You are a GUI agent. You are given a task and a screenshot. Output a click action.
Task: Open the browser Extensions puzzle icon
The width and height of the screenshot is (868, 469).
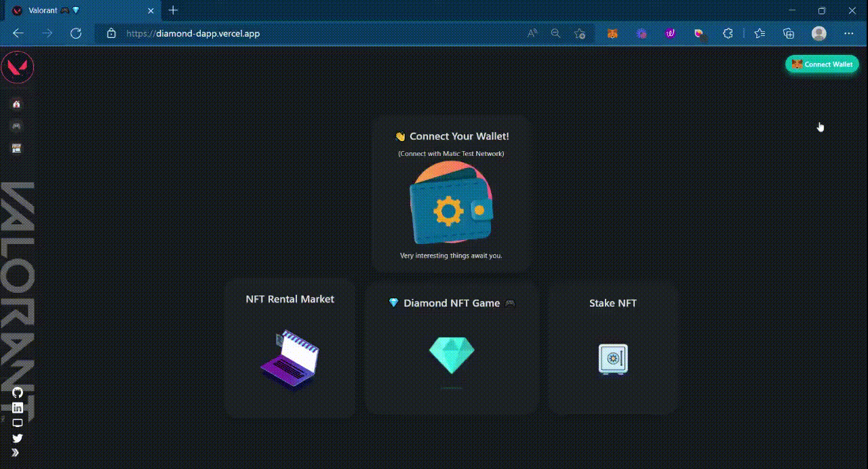(728, 33)
